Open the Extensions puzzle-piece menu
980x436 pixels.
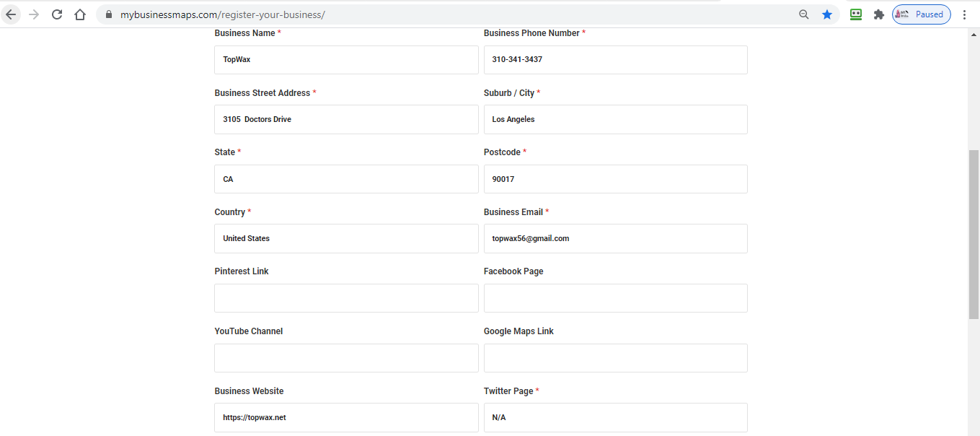click(878, 14)
